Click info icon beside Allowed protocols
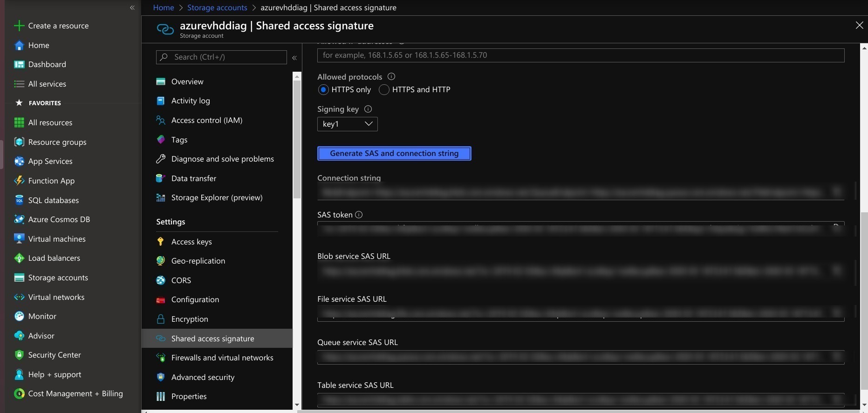This screenshot has width=868, height=413. point(391,76)
